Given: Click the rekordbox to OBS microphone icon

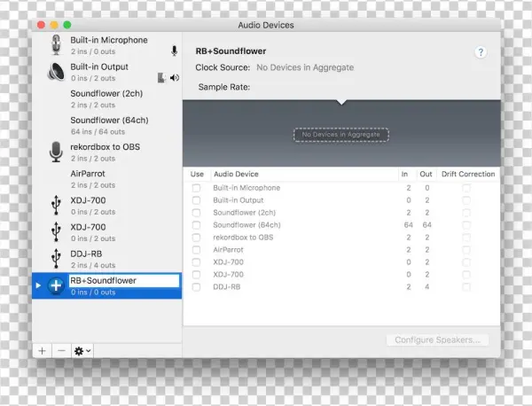Looking at the screenshot, I should 56,152.
